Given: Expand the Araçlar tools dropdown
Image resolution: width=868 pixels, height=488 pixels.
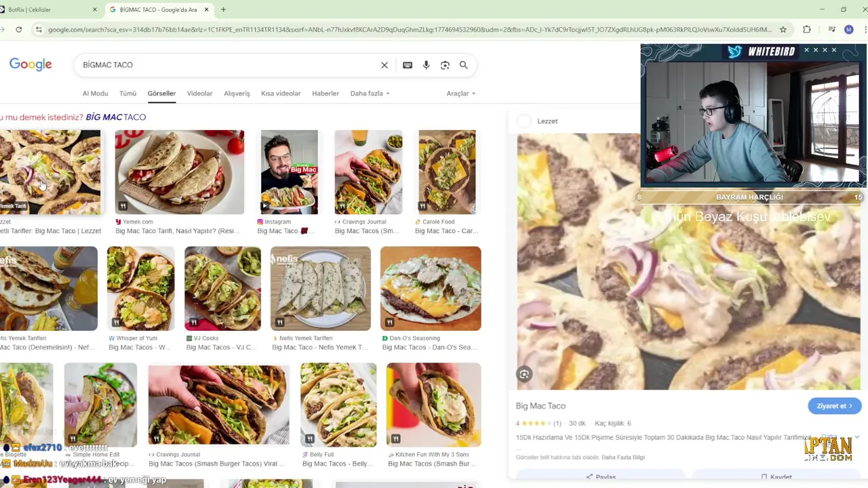Looking at the screenshot, I should coord(460,94).
